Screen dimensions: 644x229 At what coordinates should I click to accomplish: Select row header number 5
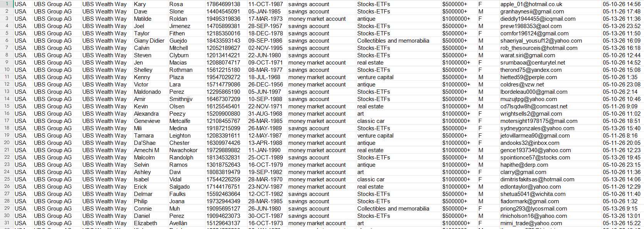coord(7,33)
